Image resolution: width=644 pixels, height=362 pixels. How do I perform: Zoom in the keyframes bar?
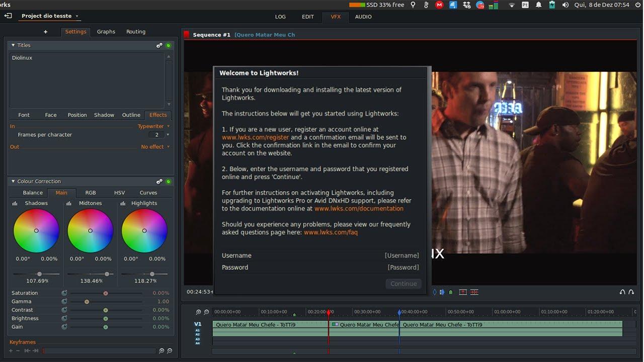point(162,350)
